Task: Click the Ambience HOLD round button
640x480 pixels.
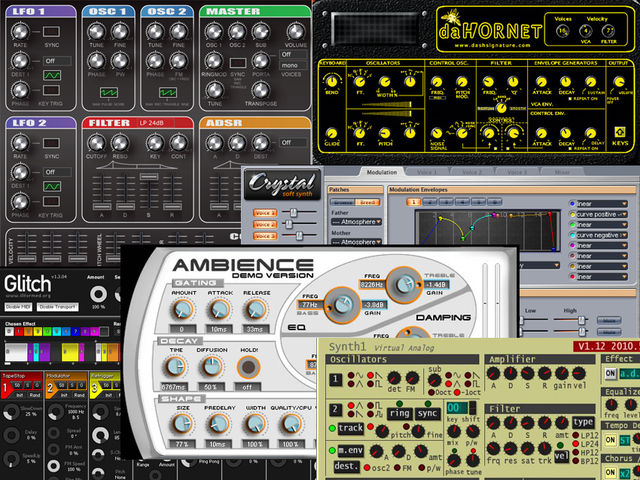Action: [x=248, y=367]
